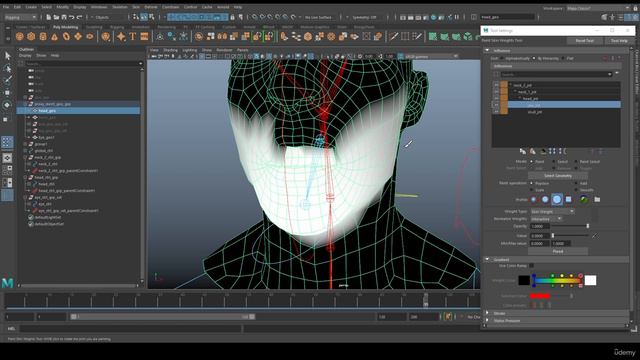Open the Normalize Weights dropdown
Image resolution: width=640 pixels, height=360 pixels.
(547, 219)
